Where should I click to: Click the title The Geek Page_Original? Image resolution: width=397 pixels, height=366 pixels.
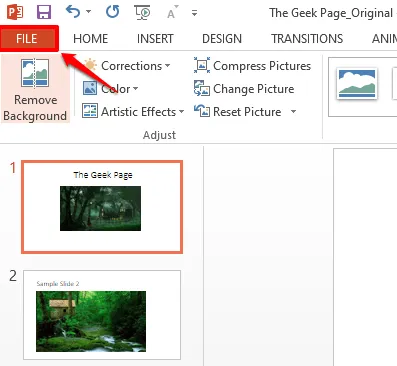click(x=331, y=13)
